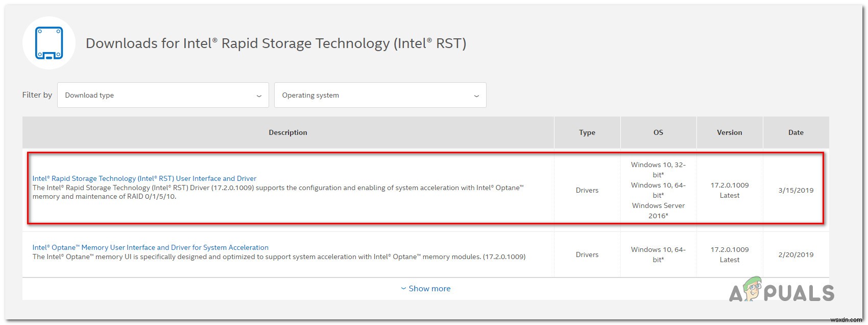Viewport: 868px width, 325px height.
Task: Expand the Show more section
Action: click(426, 289)
